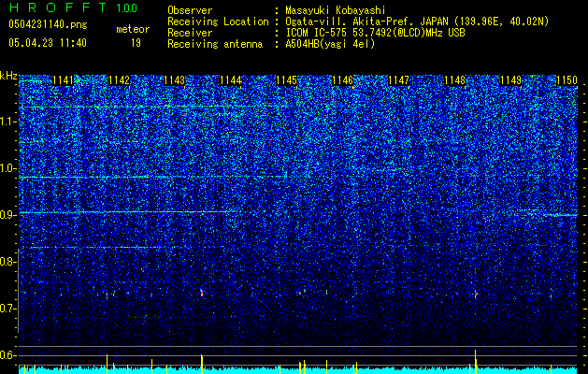Click time marker 1146
The height and width of the screenshot is (374, 588).
343,80
